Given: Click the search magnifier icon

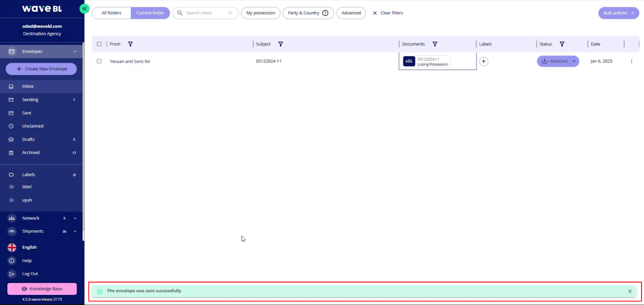Looking at the screenshot, I should click(180, 13).
